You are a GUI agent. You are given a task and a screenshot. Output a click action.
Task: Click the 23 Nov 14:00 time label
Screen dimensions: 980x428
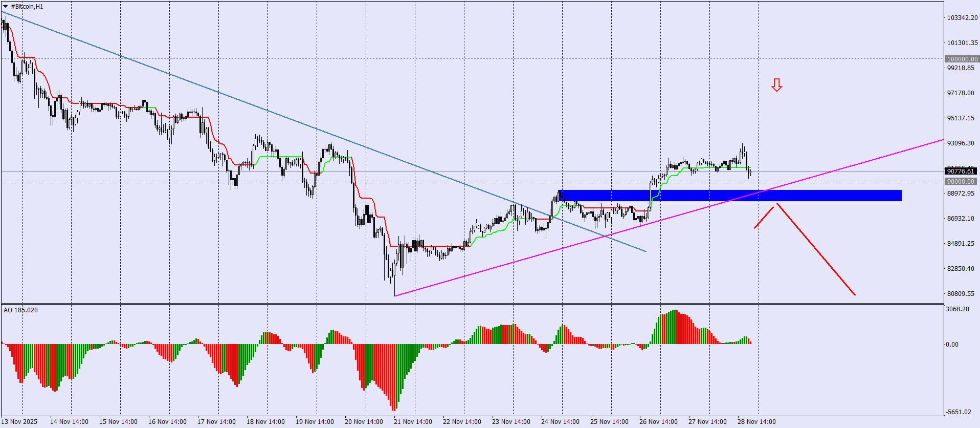pyautogui.click(x=511, y=422)
